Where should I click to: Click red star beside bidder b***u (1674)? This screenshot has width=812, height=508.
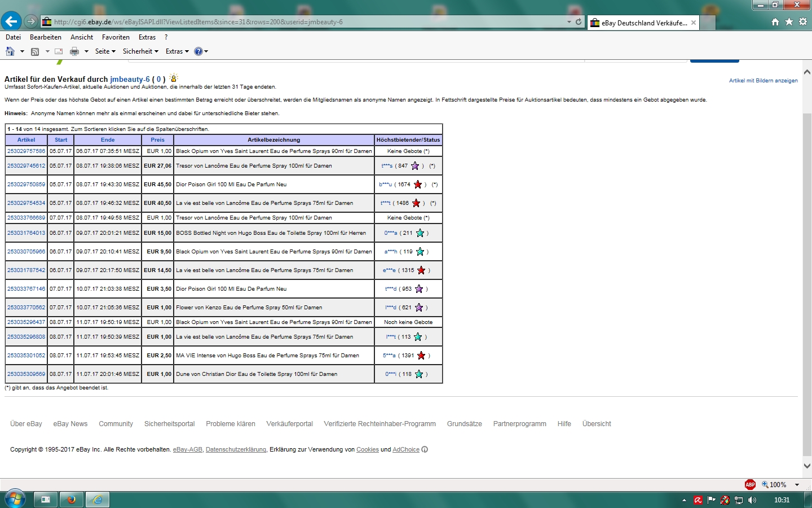click(418, 185)
